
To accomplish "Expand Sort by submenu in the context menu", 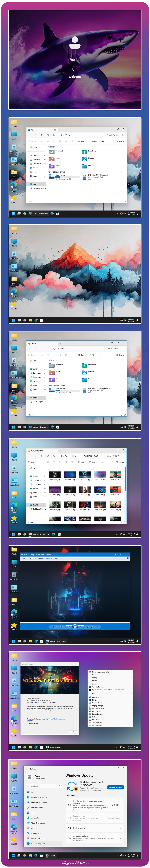I will (111, 678).
